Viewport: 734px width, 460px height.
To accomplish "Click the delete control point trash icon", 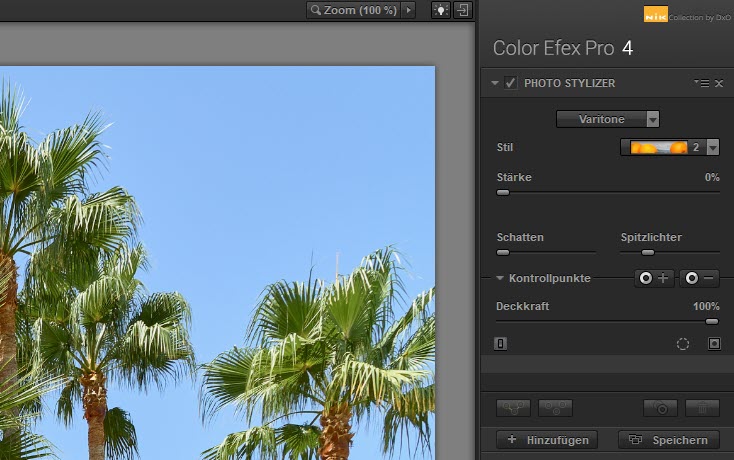I will pos(702,408).
